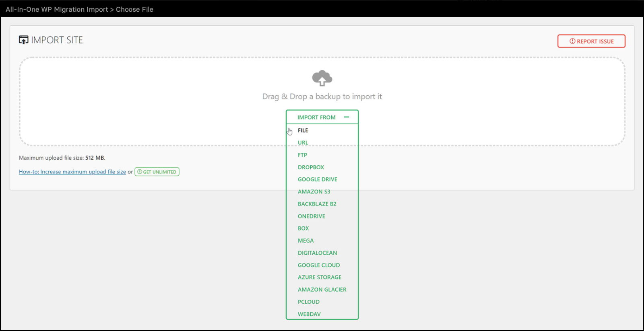Choose Amazon Glacier import option

click(x=322, y=290)
